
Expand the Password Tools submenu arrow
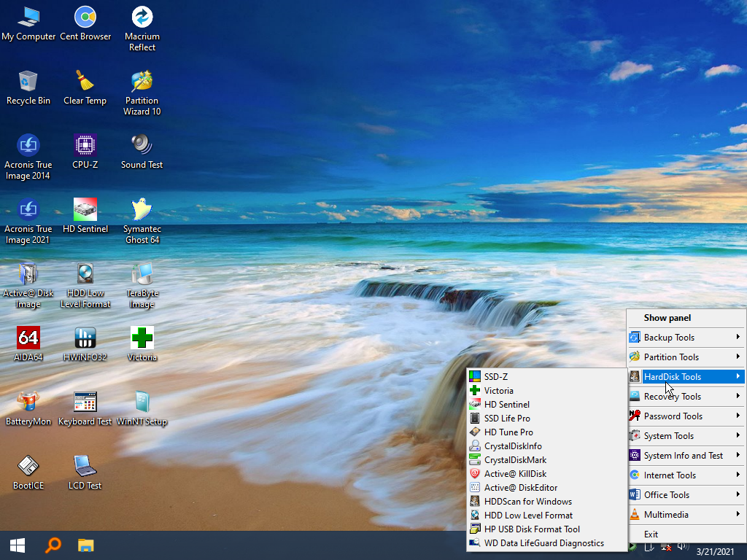(x=738, y=416)
